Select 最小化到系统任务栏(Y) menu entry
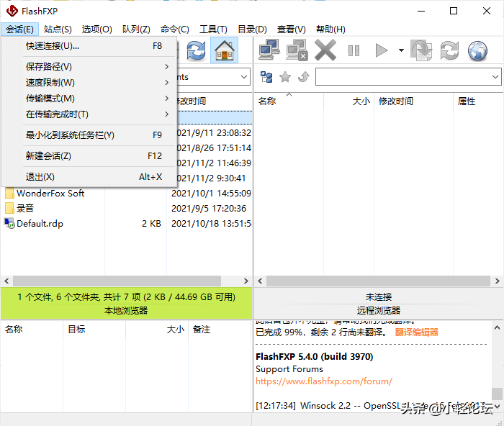This screenshot has width=504, height=426. [x=89, y=135]
